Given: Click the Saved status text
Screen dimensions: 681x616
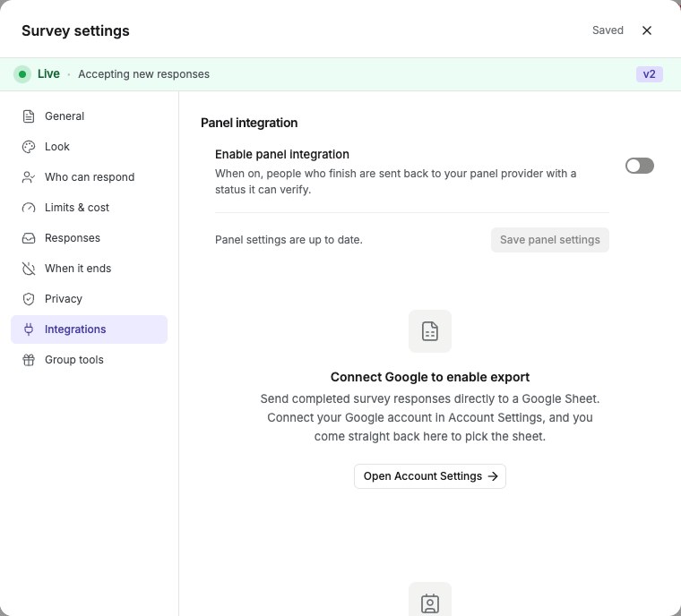Looking at the screenshot, I should click(608, 30).
